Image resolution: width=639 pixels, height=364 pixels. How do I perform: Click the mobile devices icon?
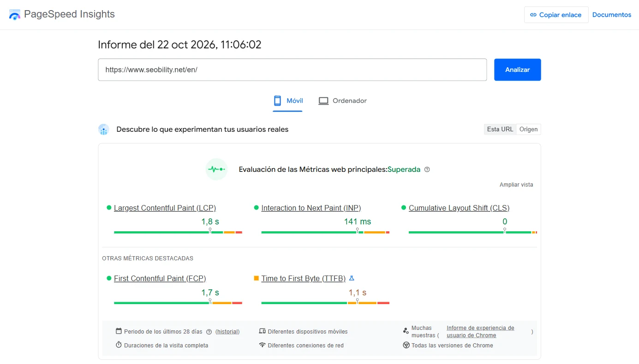(263, 331)
